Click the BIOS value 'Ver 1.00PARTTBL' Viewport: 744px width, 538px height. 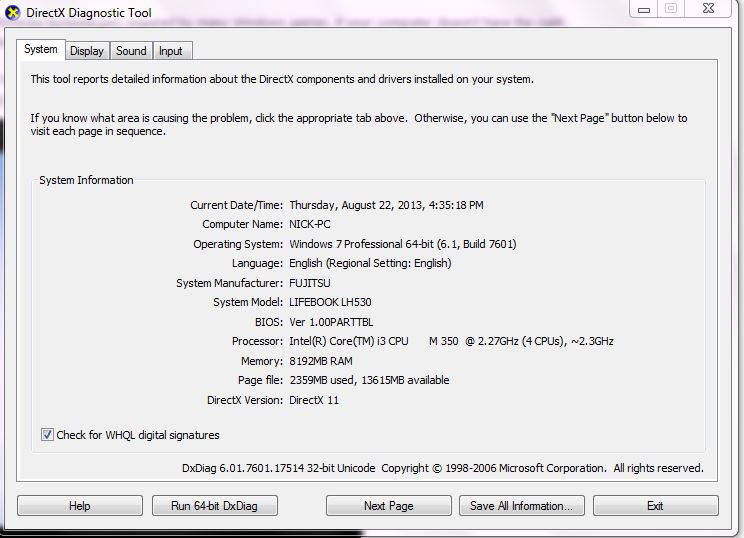[x=331, y=322]
